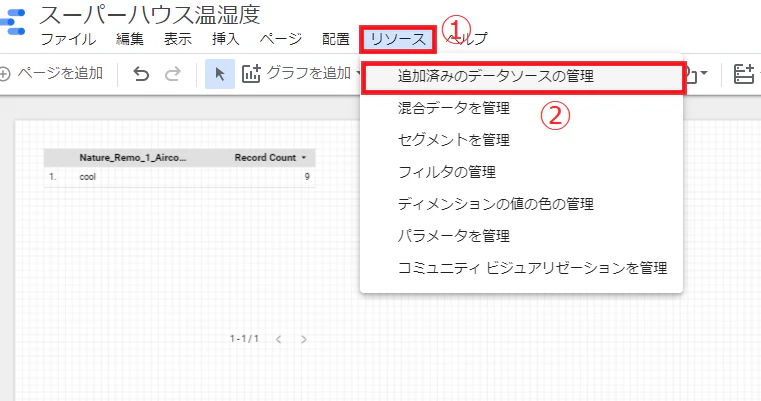Choose セグメントを管理 menu item
Viewport: 761px width, 401px height.
tap(521, 140)
